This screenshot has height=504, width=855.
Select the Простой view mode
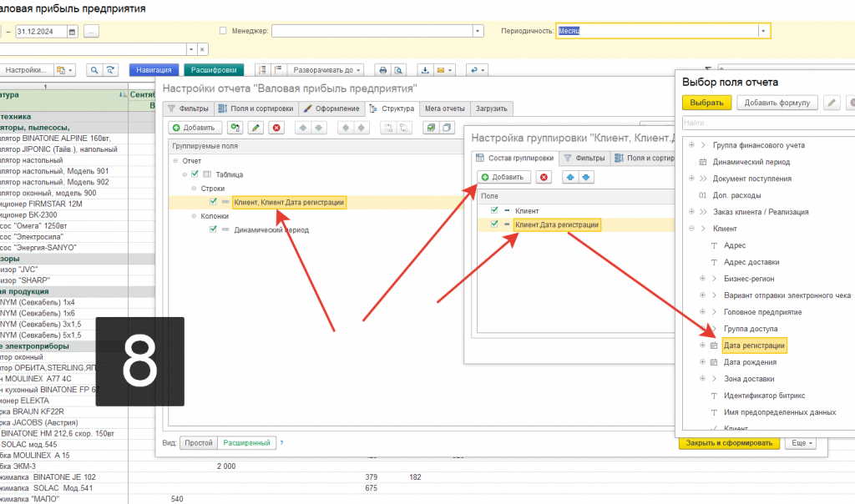click(x=199, y=443)
